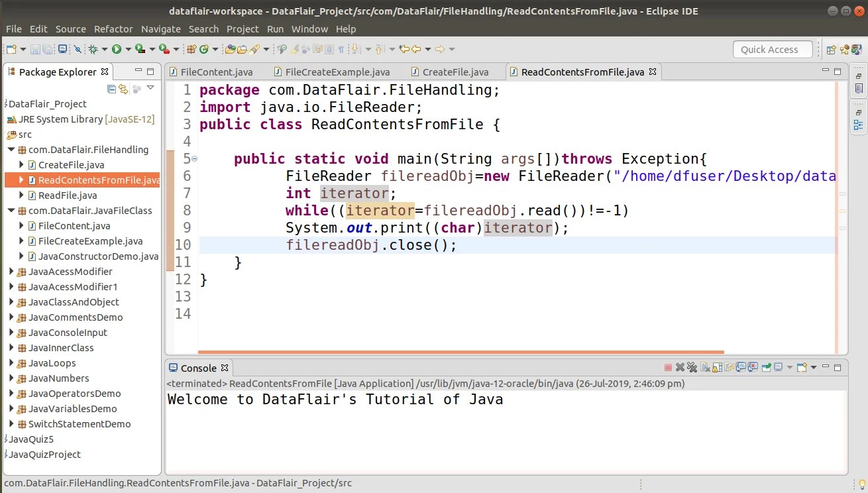Select ReadFile.java in Package Explorer

68,195
